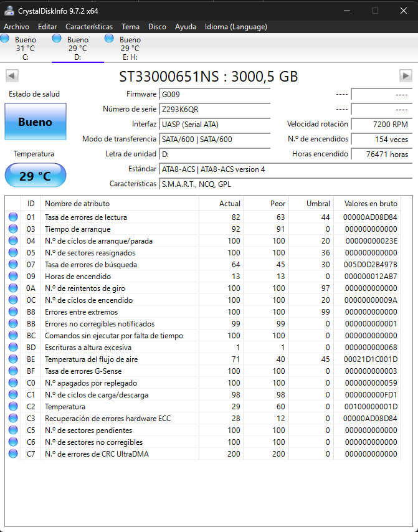The height and width of the screenshot is (532, 418).
Task: Click status orb for Horas de encendido
Action: pyautogui.click(x=13, y=276)
